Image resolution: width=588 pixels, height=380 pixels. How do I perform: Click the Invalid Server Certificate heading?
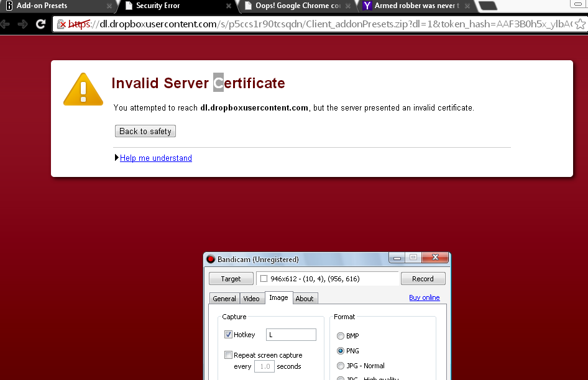(x=198, y=83)
